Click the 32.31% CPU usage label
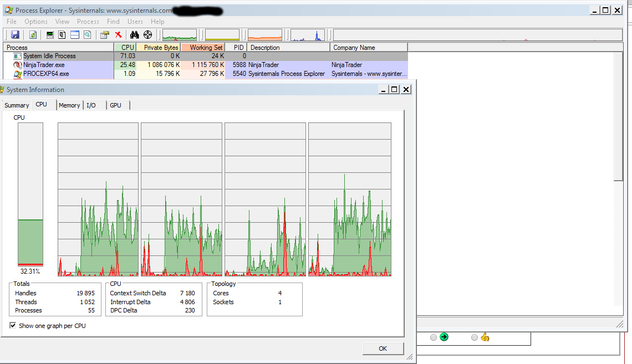 30,271
